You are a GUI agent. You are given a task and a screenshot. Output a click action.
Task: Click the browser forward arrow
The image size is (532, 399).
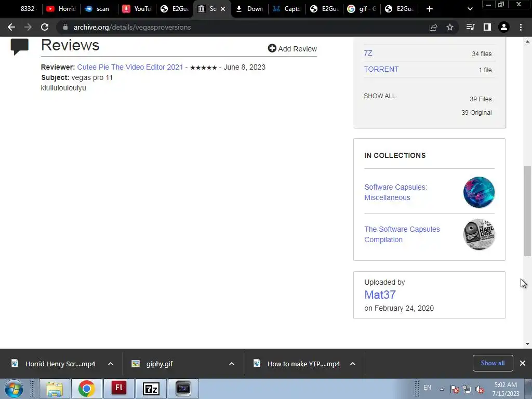[28, 27]
